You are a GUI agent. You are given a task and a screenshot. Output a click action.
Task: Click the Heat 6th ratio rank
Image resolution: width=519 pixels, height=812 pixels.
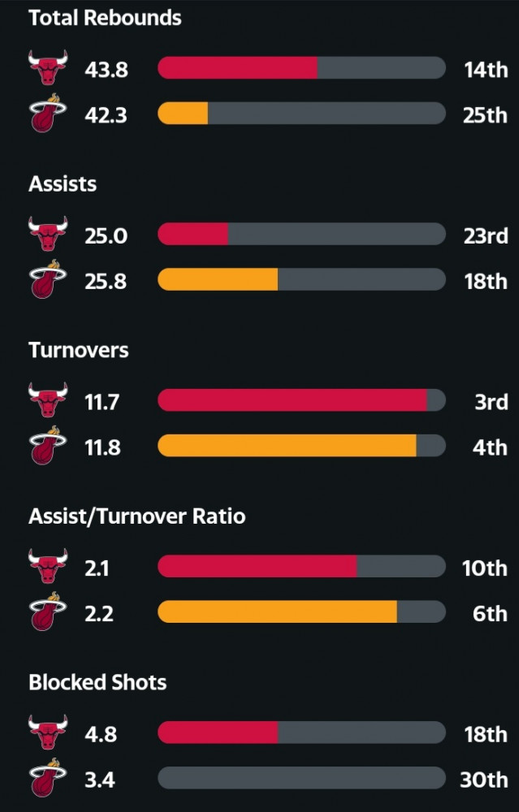490,613
